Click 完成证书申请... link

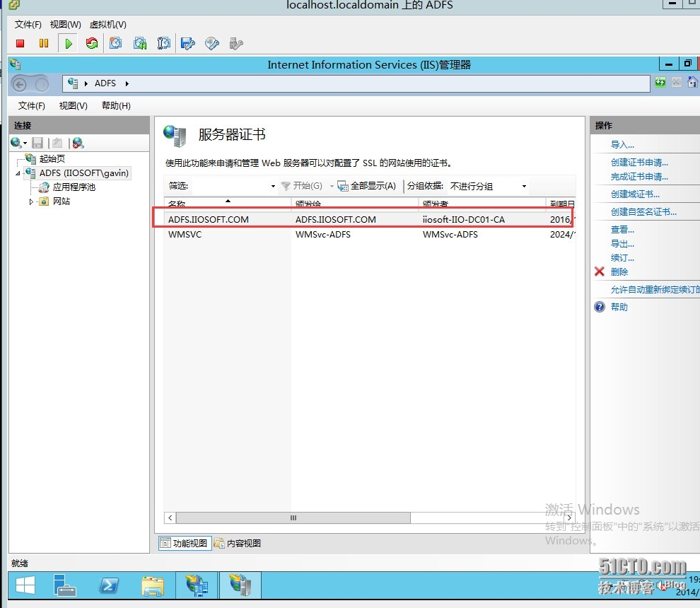click(x=639, y=177)
